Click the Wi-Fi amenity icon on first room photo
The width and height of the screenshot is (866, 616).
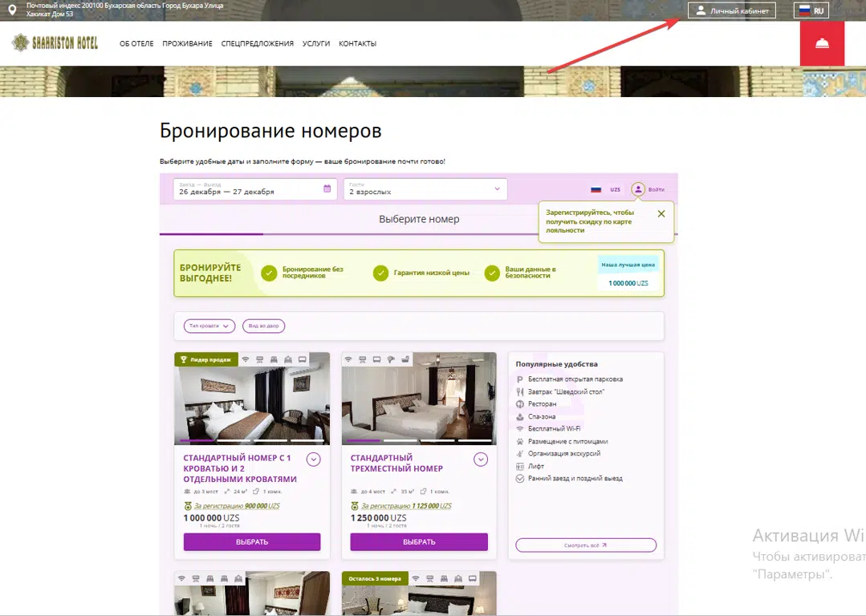246,359
